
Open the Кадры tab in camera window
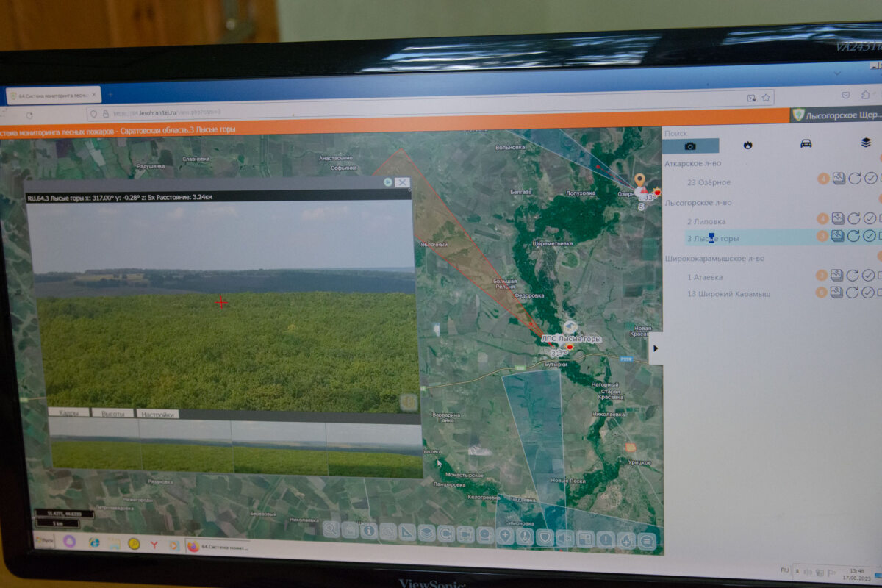69,413
